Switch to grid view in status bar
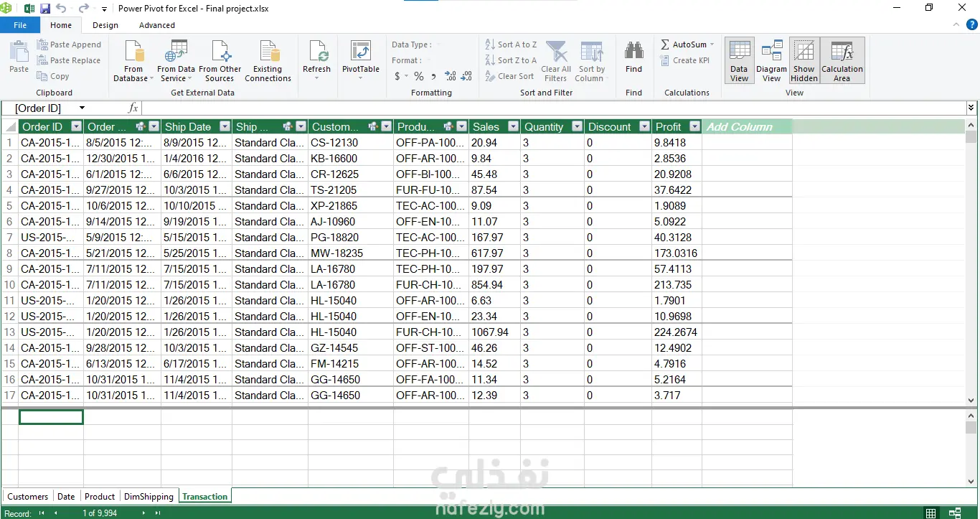This screenshot has height=519, width=980. coord(930,513)
